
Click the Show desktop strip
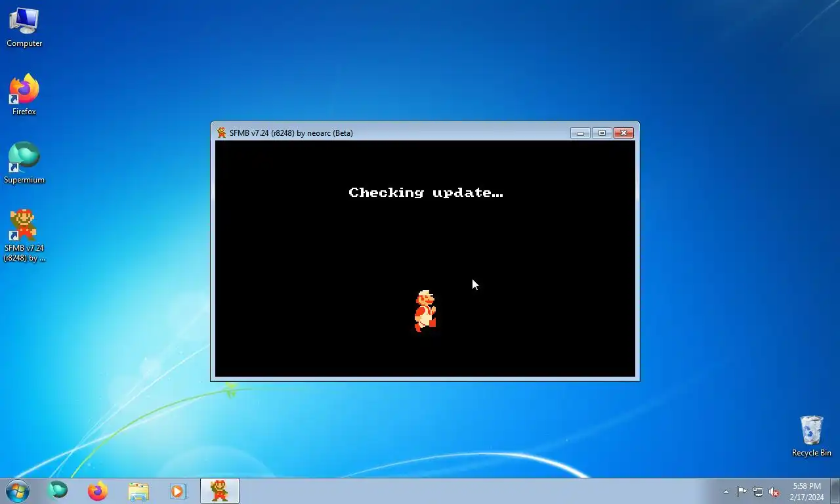pos(835,491)
